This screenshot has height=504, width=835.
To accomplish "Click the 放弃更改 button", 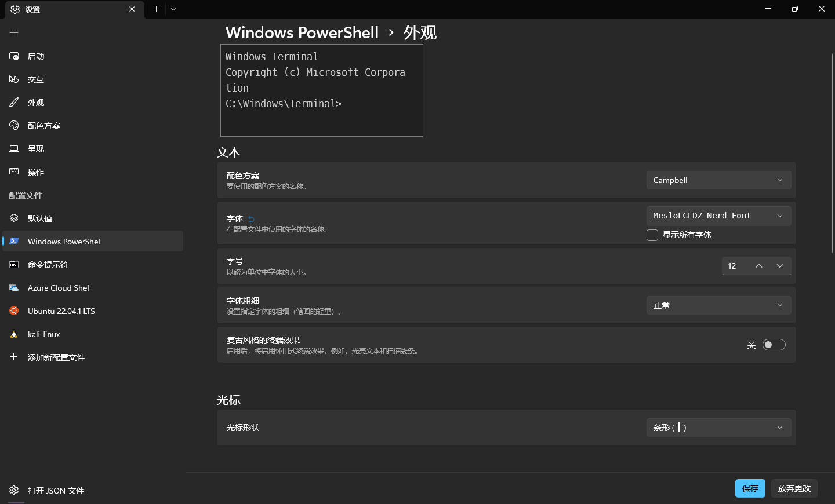I will click(x=794, y=488).
